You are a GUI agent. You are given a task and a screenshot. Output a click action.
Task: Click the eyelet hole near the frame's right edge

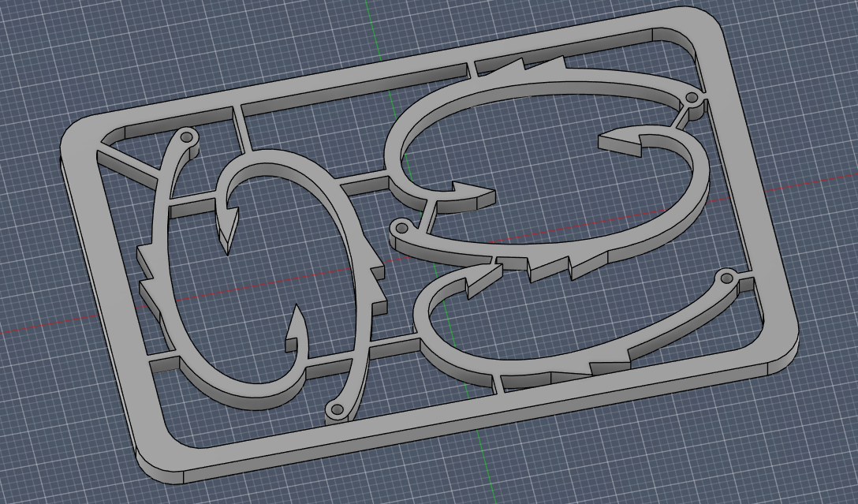726,278
